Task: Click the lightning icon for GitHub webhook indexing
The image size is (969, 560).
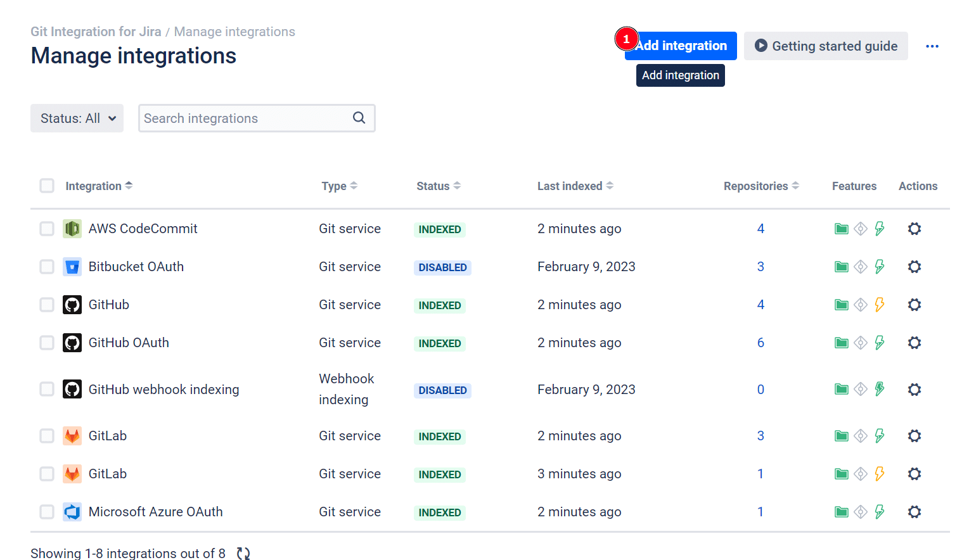Action: point(880,389)
